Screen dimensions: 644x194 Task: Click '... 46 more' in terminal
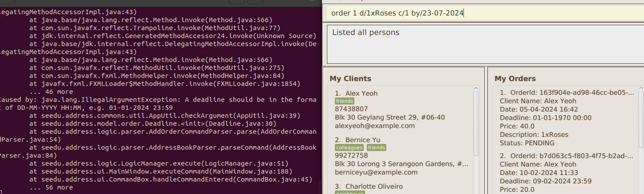click(51, 92)
